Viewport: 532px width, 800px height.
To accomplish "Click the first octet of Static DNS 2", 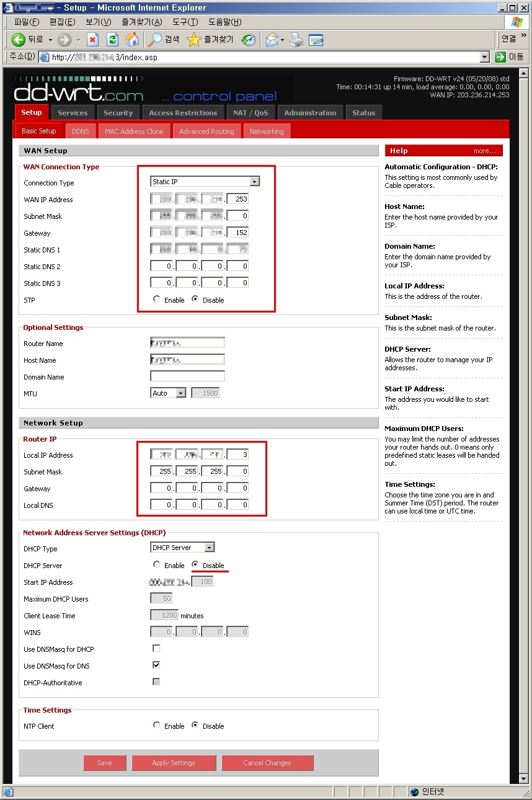I will [161, 266].
